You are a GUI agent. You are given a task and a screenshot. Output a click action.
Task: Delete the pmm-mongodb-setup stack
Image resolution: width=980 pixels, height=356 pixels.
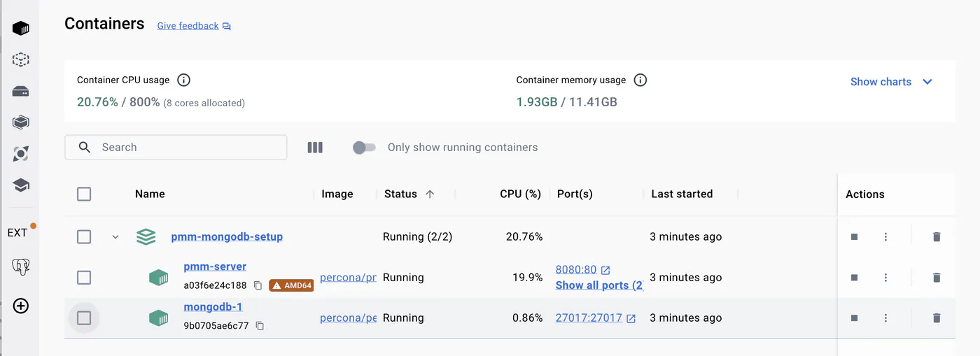click(x=937, y=237)
